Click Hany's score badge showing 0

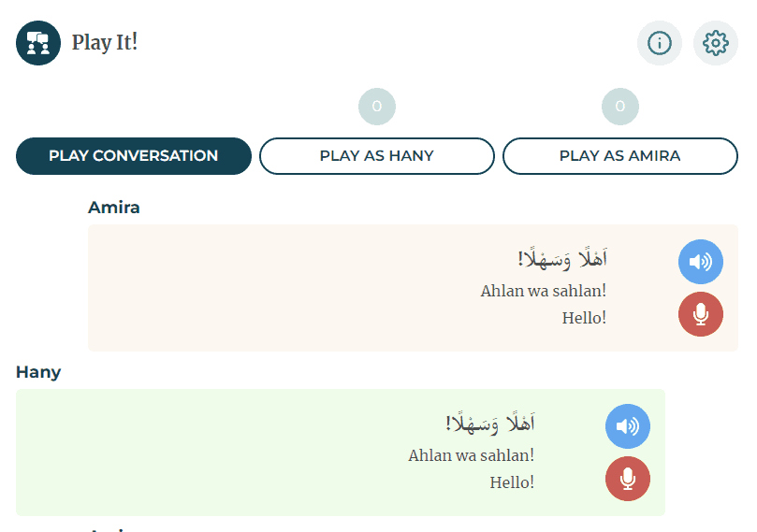[377, 107]
